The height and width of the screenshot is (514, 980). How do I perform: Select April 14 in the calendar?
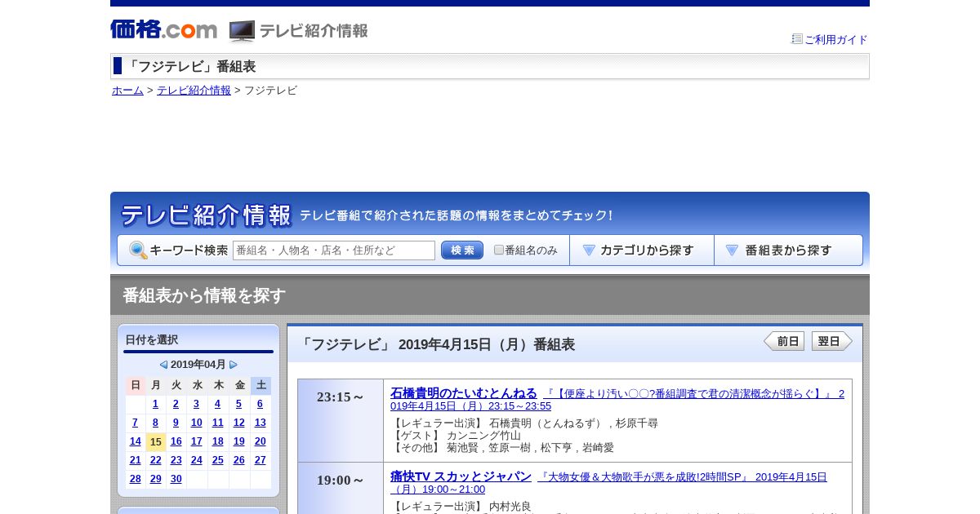click(x=135, y=441)
